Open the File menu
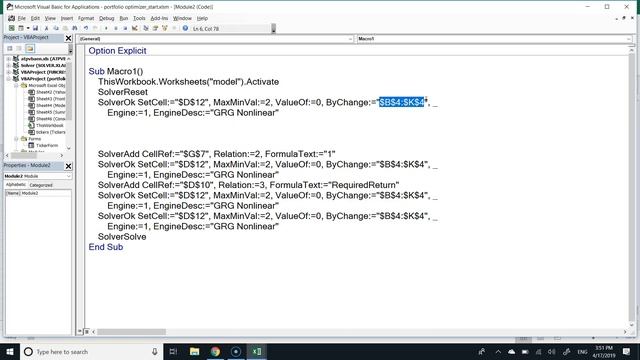 (x=21, y=18)
